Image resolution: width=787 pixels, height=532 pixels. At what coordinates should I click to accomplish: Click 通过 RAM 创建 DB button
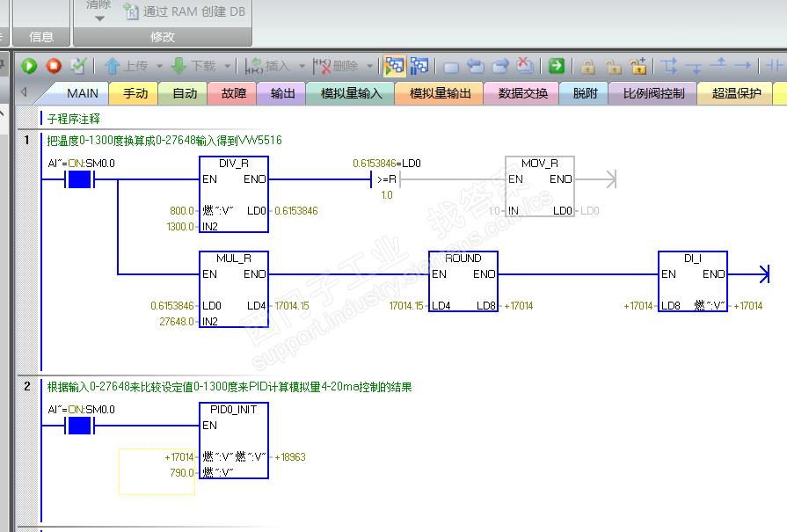point(186,11)
